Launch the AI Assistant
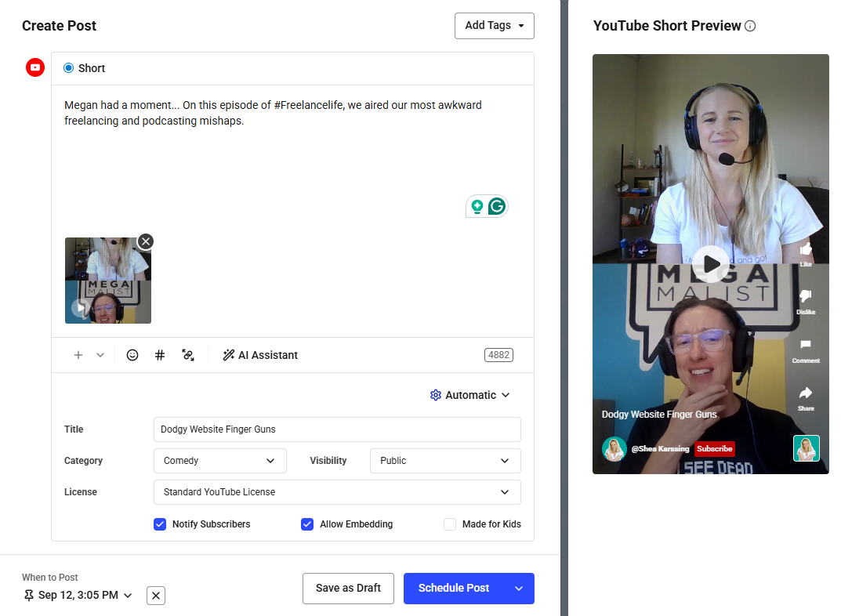The height and width of the screenshot is (616, 841). pyautogui.click(x=259, y=355)
